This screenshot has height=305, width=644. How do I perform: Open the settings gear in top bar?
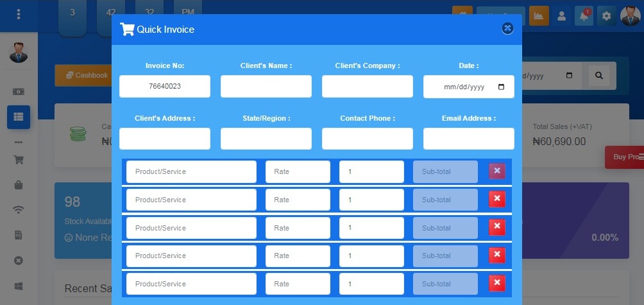pos(606,16)
